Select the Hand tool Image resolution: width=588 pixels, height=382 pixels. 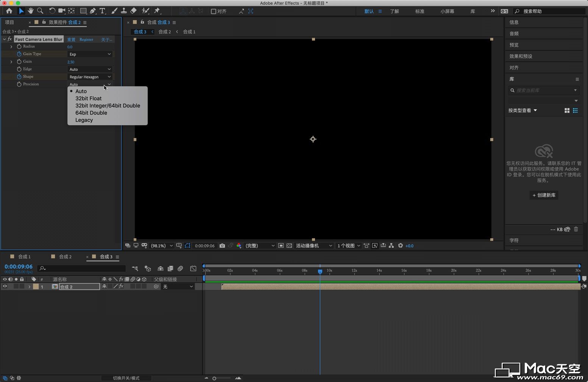point(31,11)
